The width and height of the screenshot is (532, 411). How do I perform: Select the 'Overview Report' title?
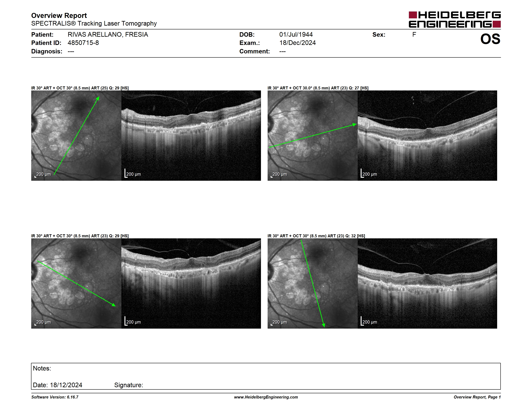(59, 16)
